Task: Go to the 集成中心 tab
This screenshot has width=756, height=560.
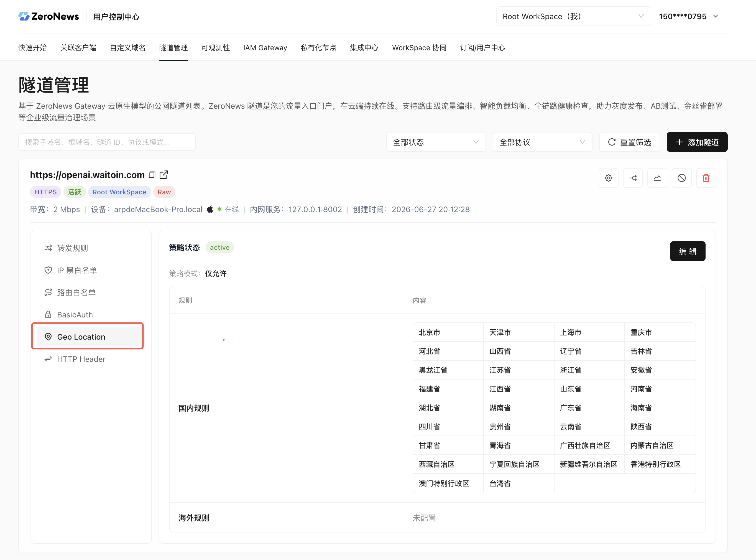Action: click(364, 48)
